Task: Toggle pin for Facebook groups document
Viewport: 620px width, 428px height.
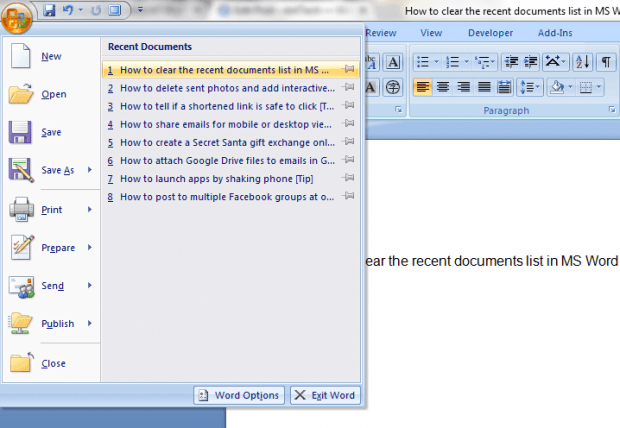Action: pyautogui.click(x=349, y=196)
